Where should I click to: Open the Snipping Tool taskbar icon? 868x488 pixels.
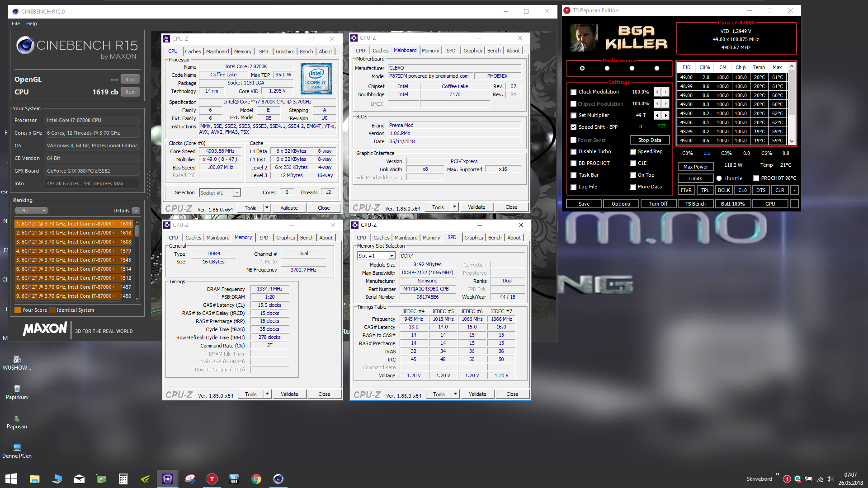(190, 479)
